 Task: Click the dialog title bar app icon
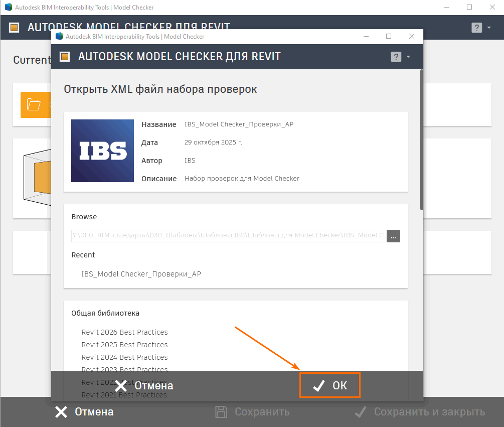coord(59,36)
